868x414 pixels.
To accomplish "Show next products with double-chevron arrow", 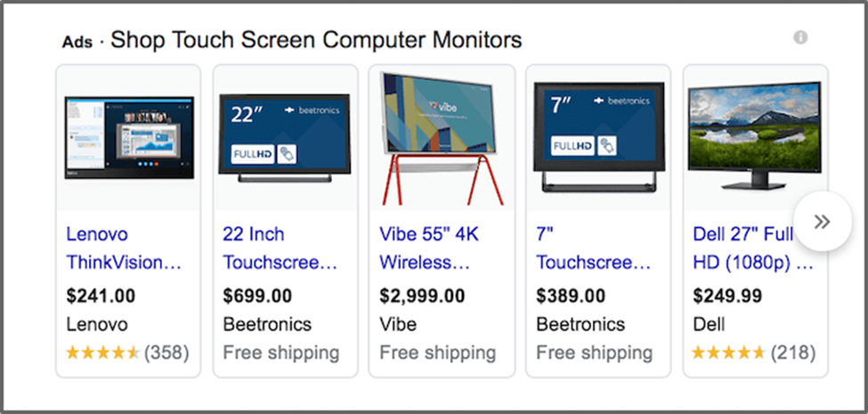I will click(822, 222).
